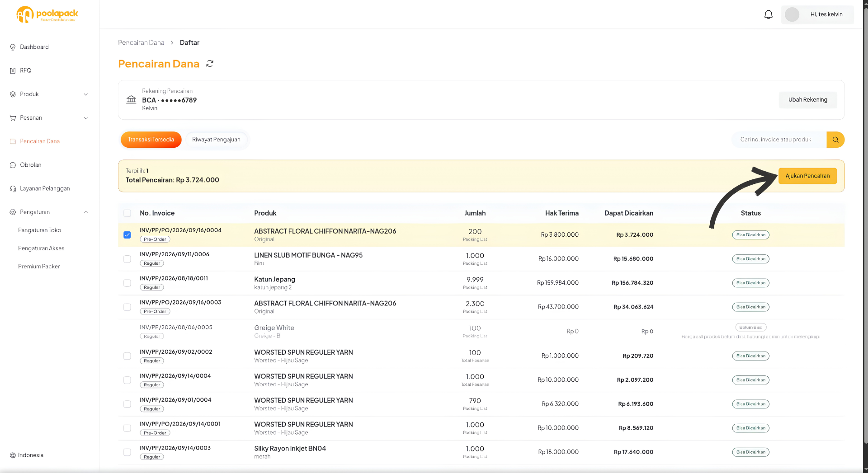Click Pencairan Dana breadcrumb link
868x473 pixels.
click(x=141, y=42)
